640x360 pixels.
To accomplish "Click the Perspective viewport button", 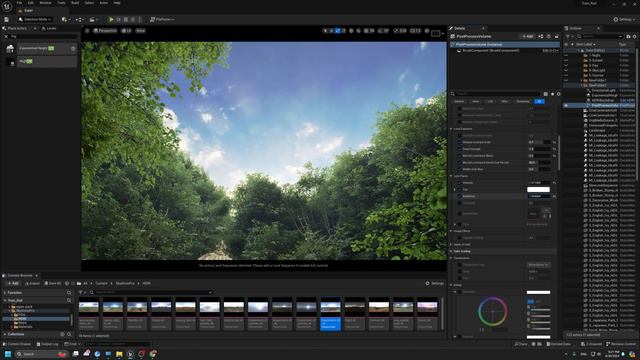I will point(105,31).
